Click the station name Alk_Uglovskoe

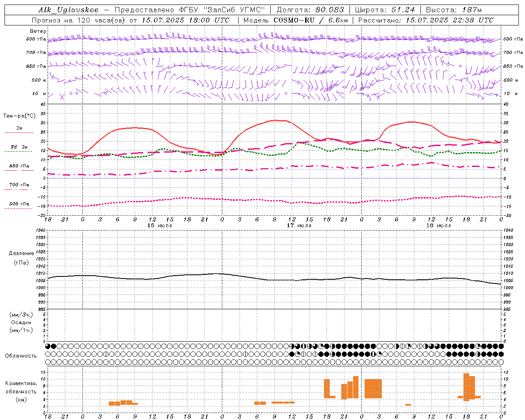tap(68, 10)
